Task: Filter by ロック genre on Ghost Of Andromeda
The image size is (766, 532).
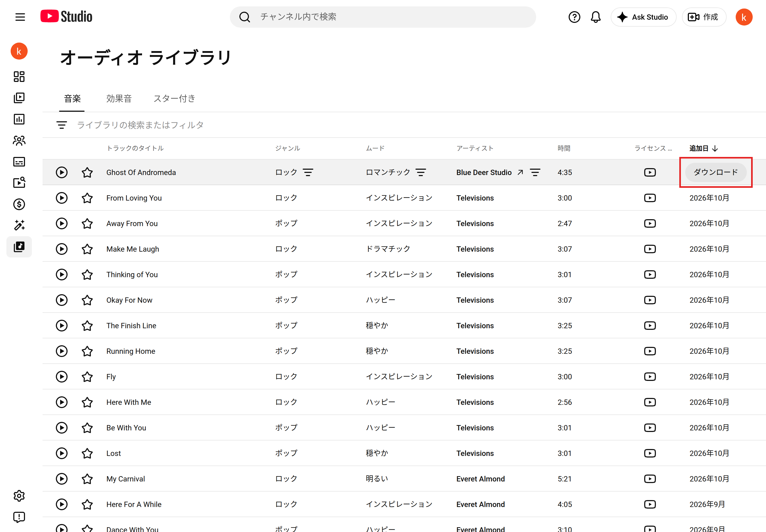Action: [308, 172]
